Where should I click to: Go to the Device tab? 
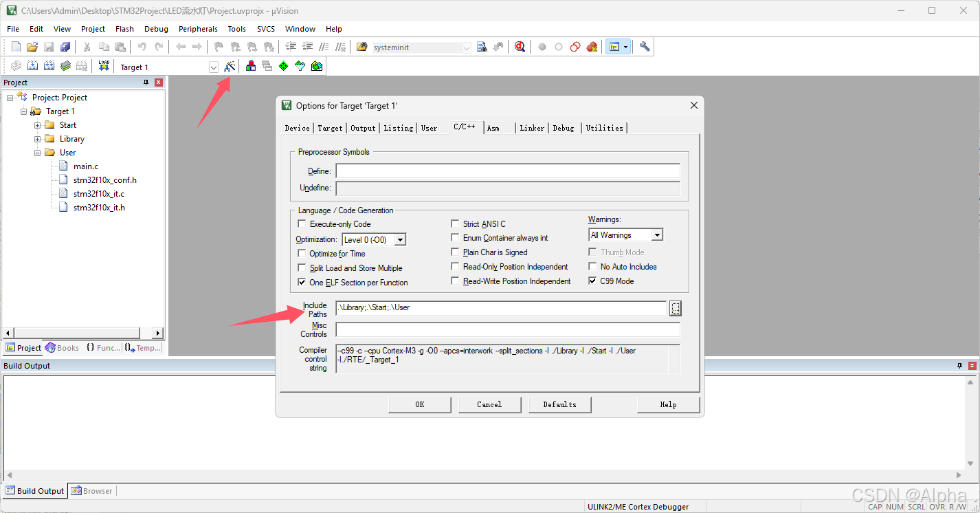(298, 128)
